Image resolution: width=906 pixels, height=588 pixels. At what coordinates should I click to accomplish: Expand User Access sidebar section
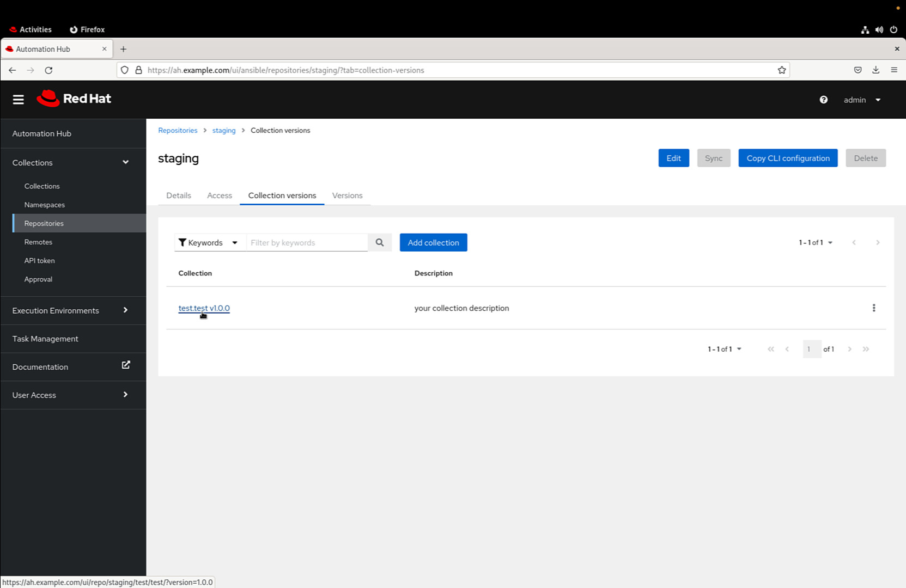point(73,395)
